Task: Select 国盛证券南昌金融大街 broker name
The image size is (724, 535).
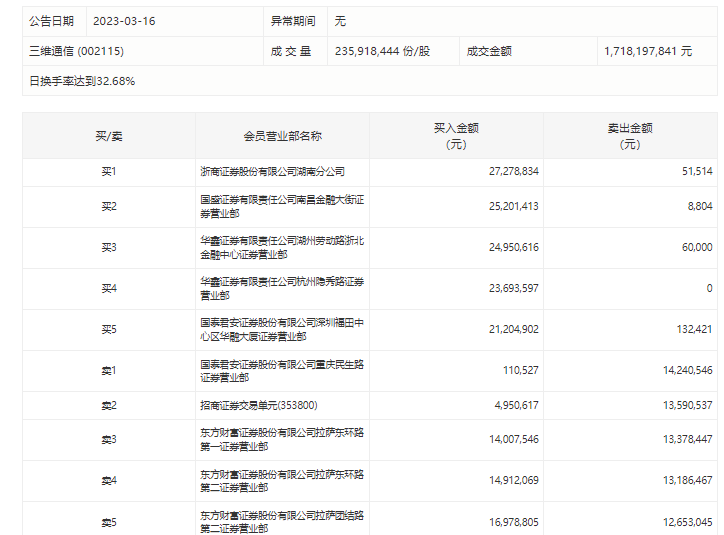Action: tap(282, 206)
